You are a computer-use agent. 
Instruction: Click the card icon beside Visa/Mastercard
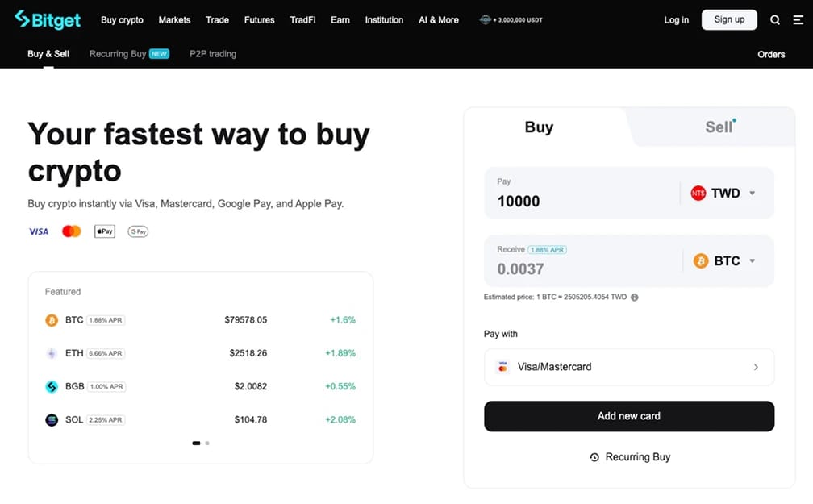point(502,367)
